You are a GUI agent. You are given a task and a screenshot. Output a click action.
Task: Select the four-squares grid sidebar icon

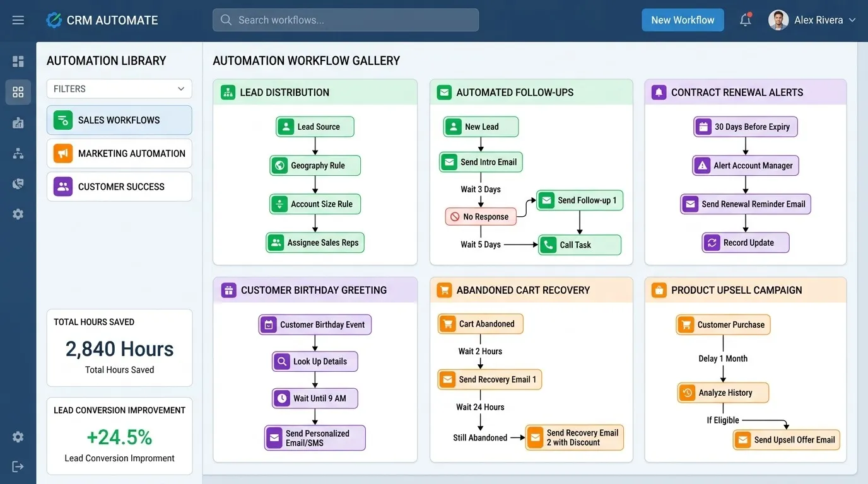point(18,92)
